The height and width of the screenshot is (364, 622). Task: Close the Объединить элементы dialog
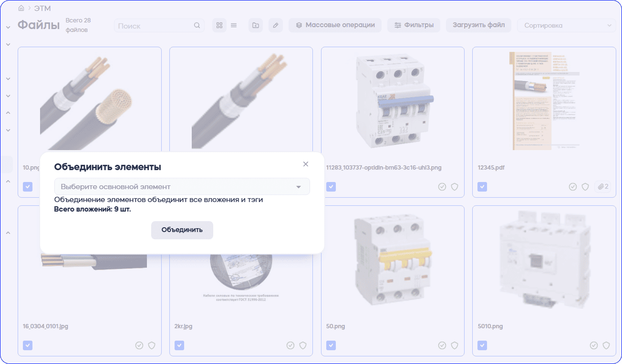[x=306, y=164]
